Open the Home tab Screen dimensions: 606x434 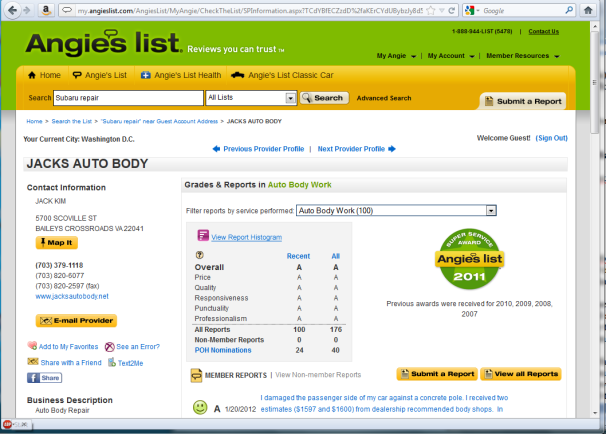pyautogui.click(x=44, y=75)
